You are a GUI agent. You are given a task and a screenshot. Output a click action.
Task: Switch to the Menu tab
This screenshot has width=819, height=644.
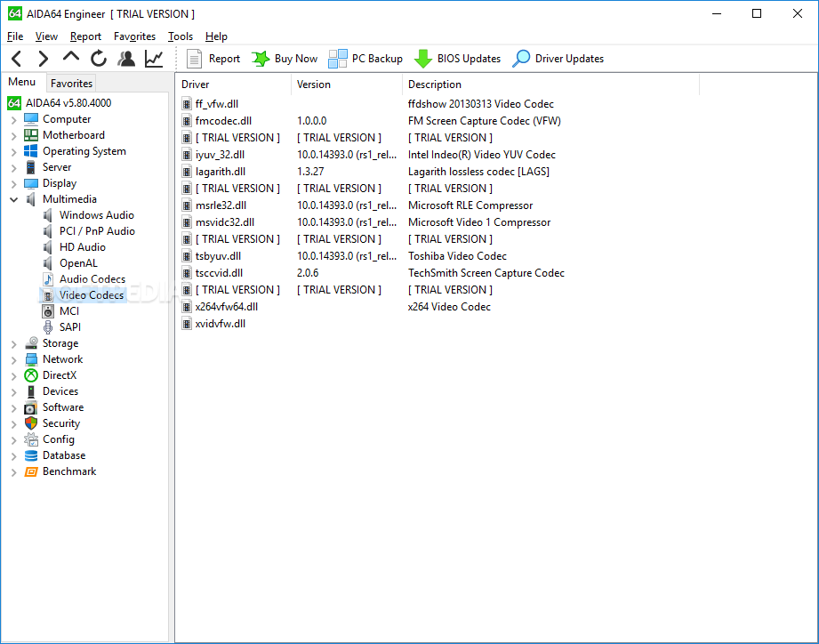point(22,82)
